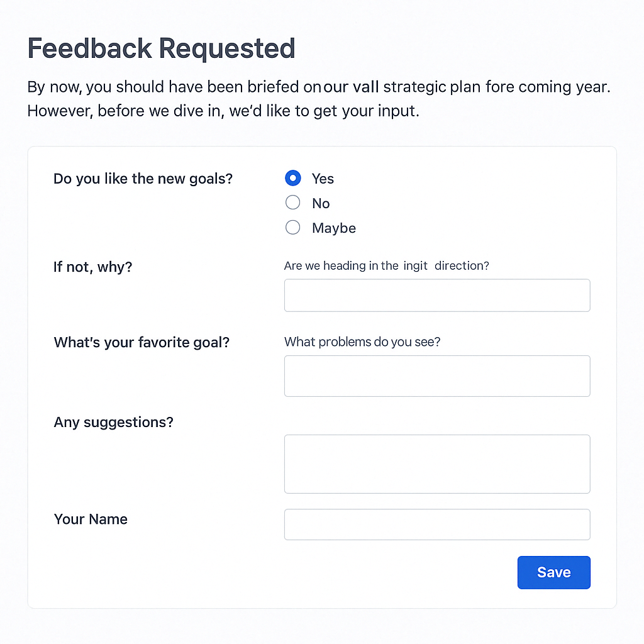
Task: Click the label "Do you like the new goals?"
Action: 143,179
